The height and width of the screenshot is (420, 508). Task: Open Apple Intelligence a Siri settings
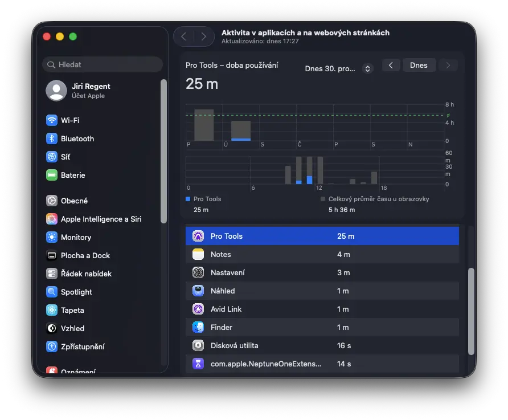tap(101, 219)
